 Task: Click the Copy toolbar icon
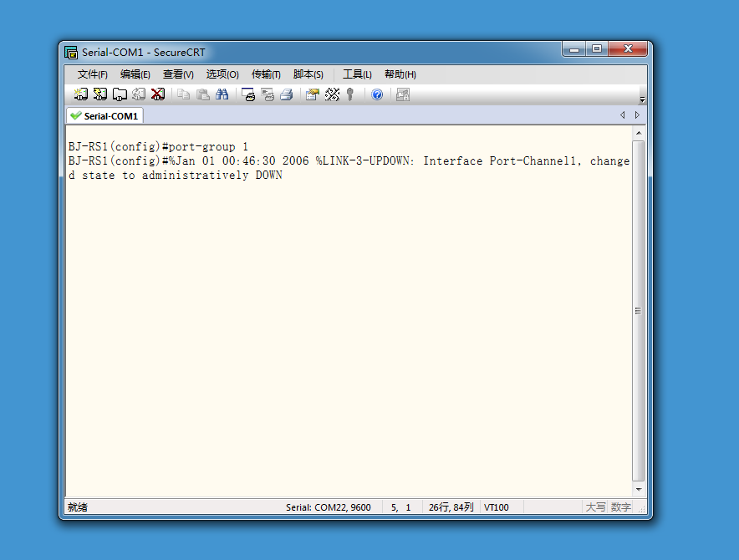click(184, 94)
